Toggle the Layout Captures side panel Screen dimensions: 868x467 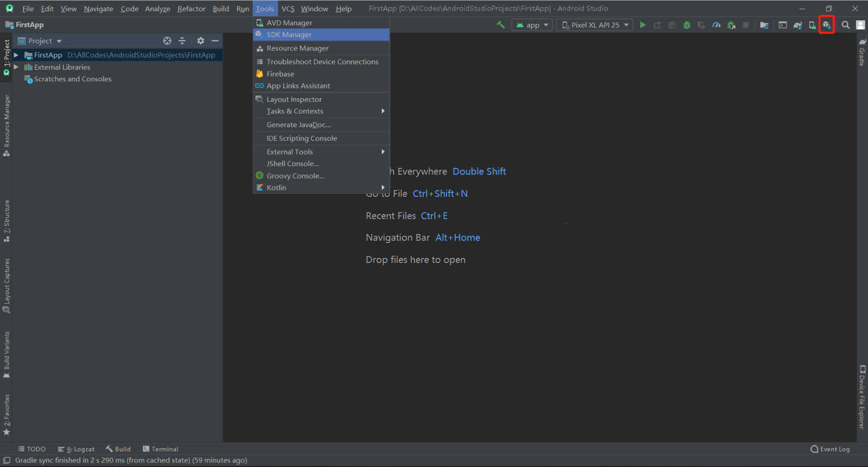click(7, 285)
